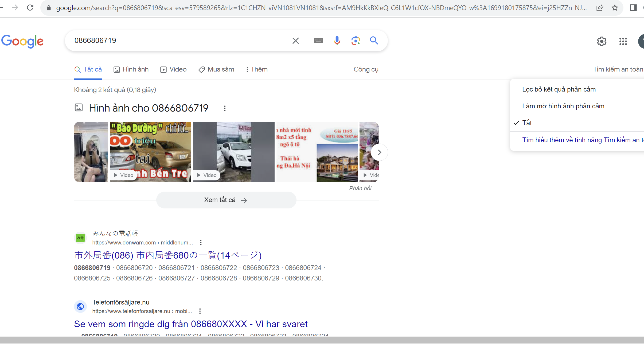
Task: Open Google Lens image search
Action: [x=356, y=41]
